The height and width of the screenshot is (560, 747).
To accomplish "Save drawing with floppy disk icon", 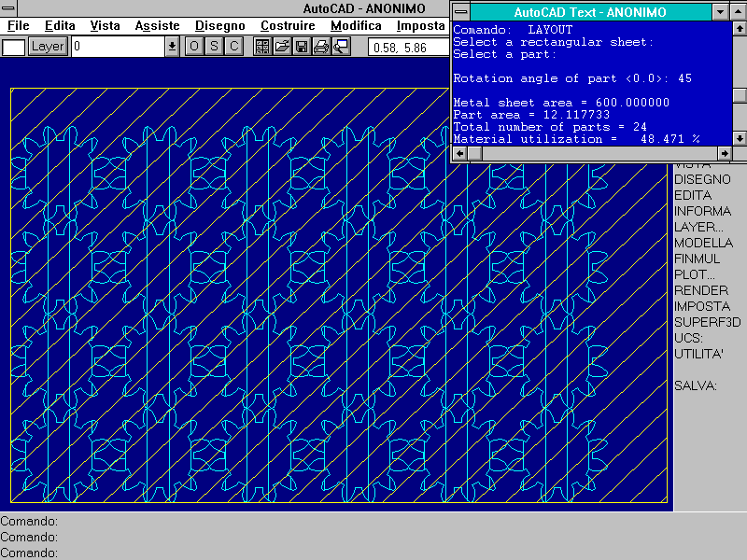I will click(302, 47).
